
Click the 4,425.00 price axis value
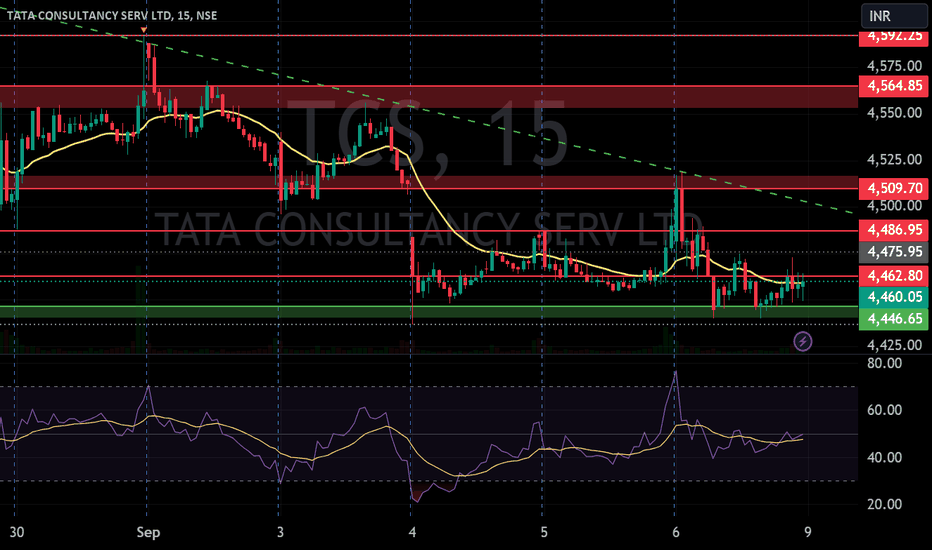tap(895, 345)
